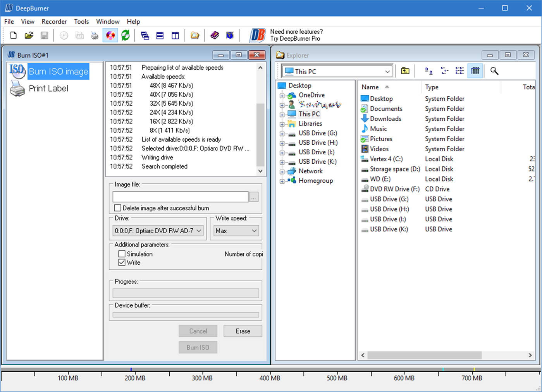Viewport: 542px width, 392px height.
Task: Click the New project toolbar icon
Action: coord(14,36)
